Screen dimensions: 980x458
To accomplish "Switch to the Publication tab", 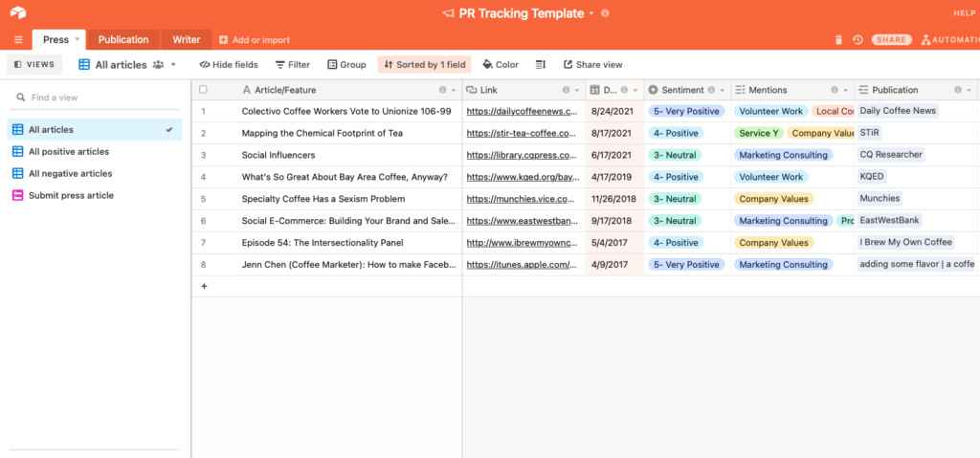I will pyautogui.click(x=123, y=39).
